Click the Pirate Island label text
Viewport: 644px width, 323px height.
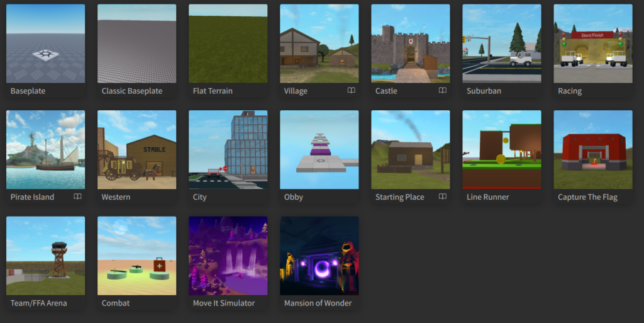coord(32,197)
